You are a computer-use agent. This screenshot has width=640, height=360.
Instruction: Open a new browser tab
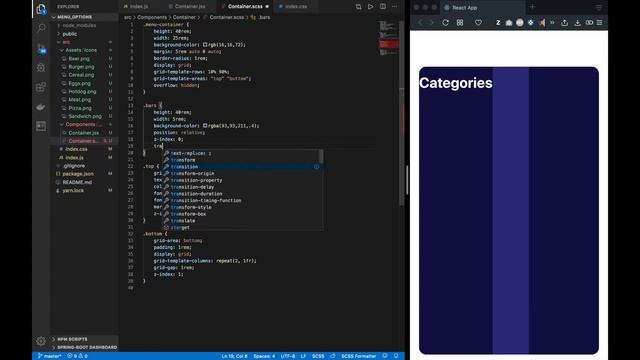click(x=532, y=7)
